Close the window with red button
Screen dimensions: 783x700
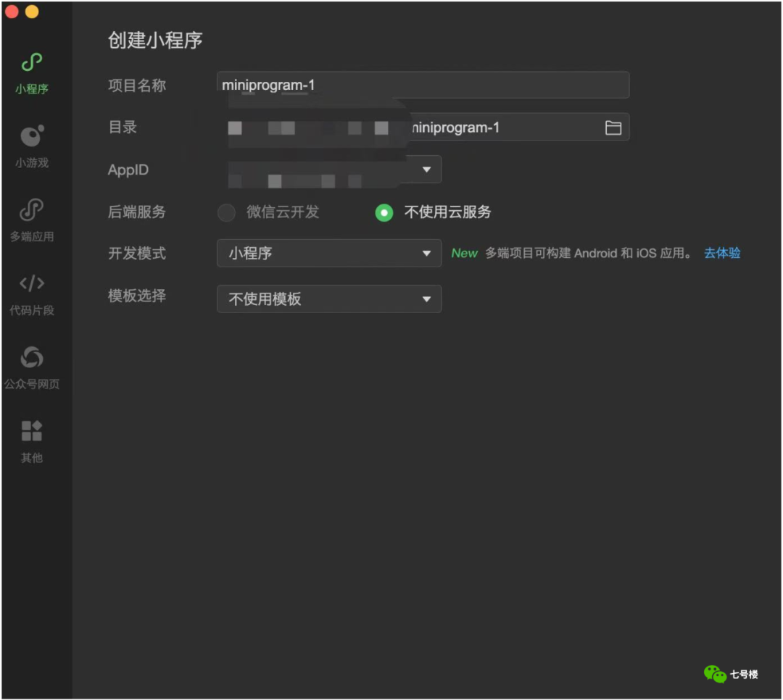tap(12, 11)
